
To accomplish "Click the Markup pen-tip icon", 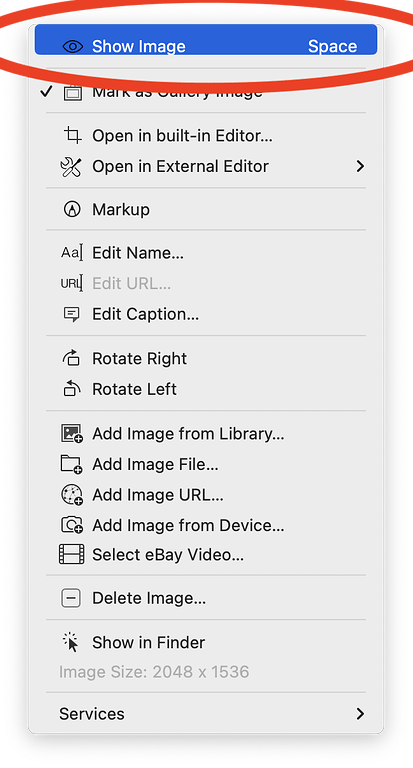I will point(72,210).
